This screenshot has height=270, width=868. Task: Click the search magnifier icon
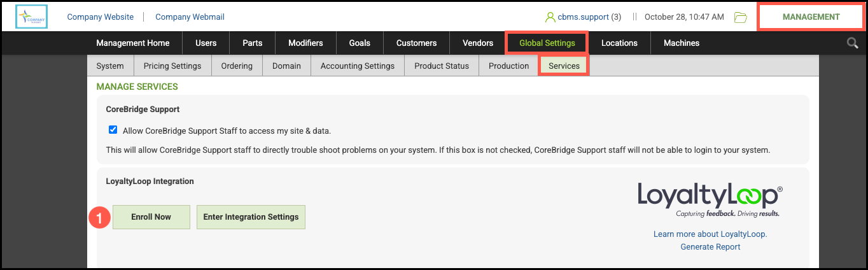852,43
